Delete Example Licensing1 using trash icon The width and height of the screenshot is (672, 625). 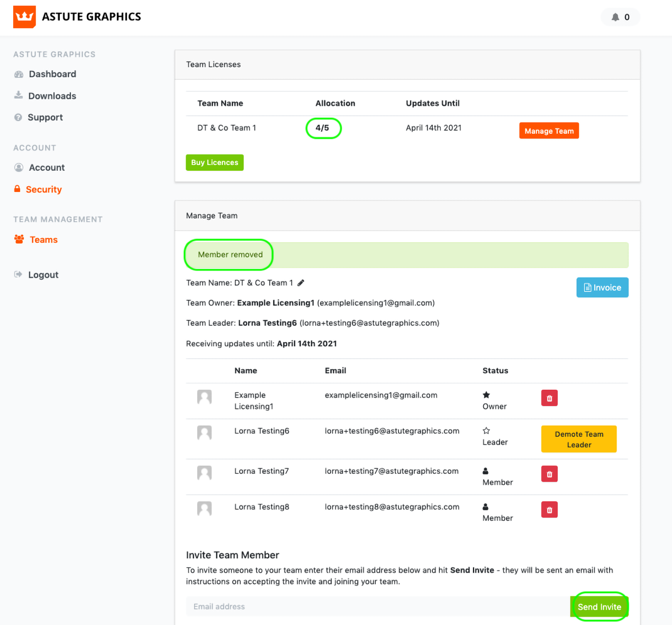[x=549, y=398]
